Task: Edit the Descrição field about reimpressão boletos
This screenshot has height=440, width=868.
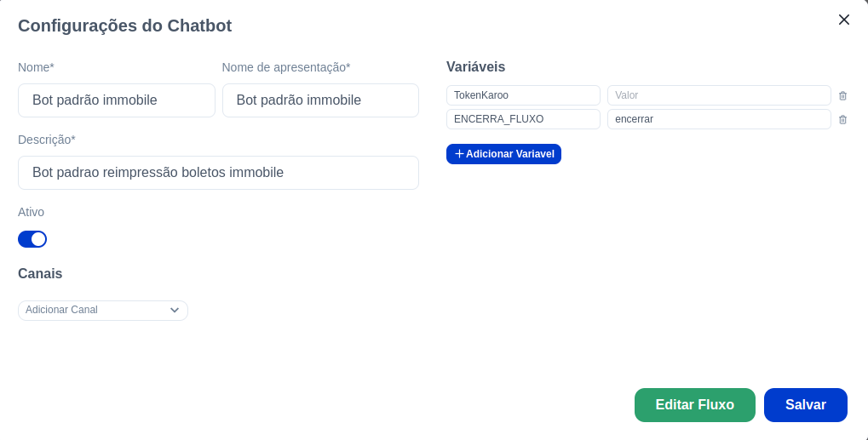Action: tap(218, 173)
